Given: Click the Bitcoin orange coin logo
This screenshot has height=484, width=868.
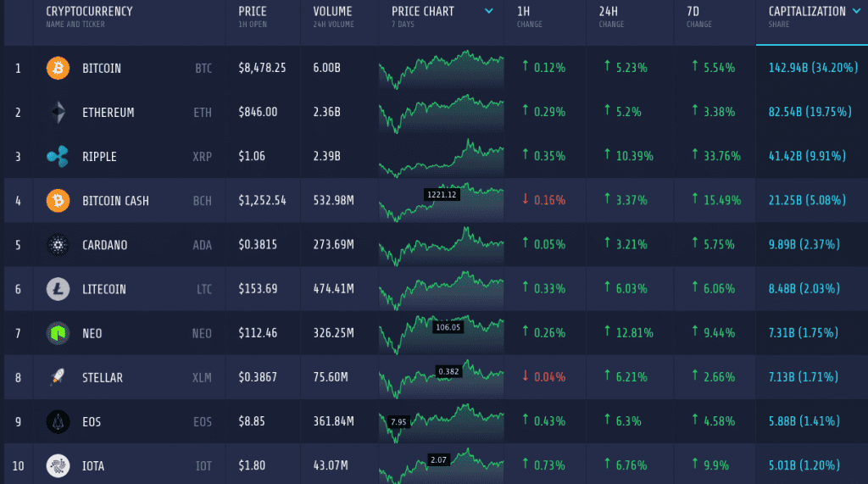Looking at the screenshot, I should pyautogui.click(x=58, y=68).
